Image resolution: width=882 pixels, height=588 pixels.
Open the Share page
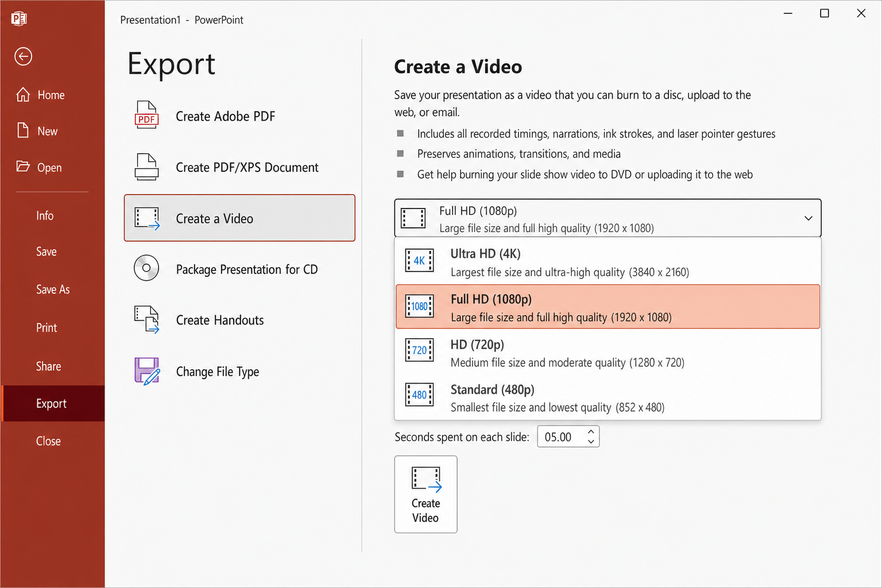52,366
